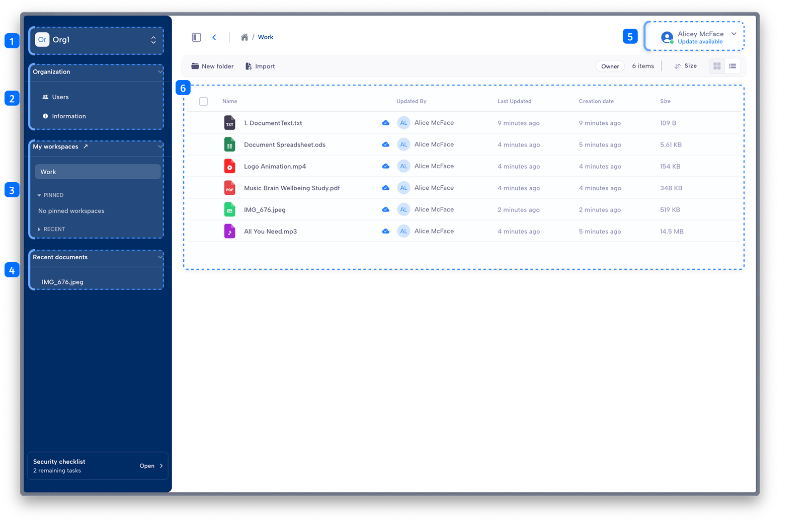Sort by the Creation date column header

point(596,102)
